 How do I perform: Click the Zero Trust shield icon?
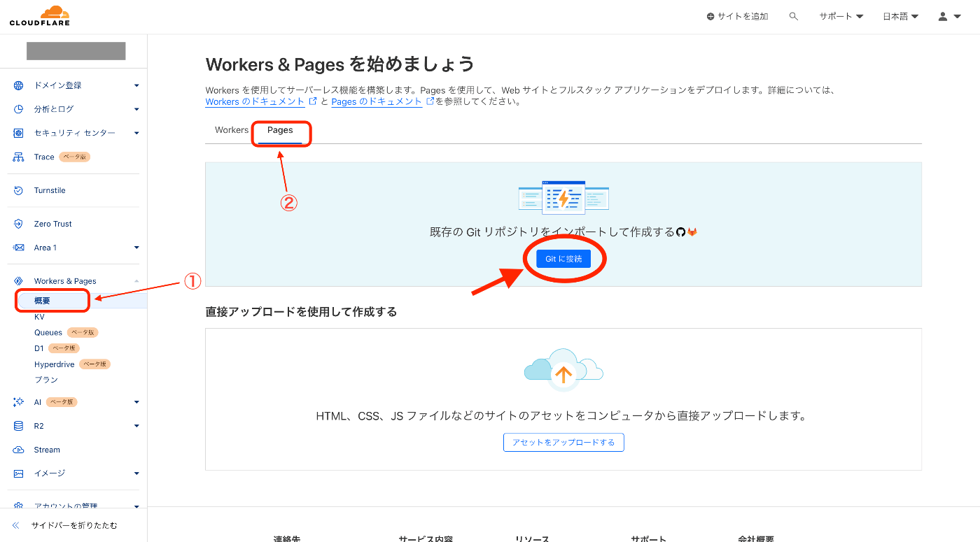[x=19, y=224]
